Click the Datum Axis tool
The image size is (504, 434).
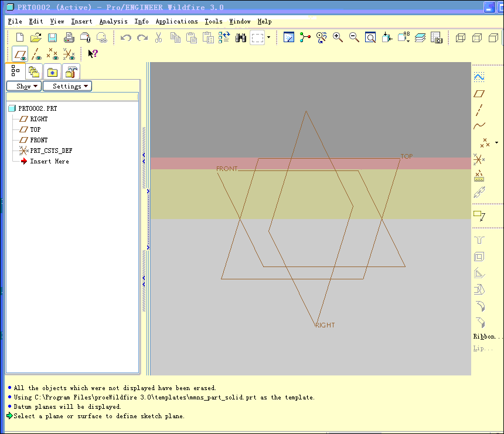(479, 110)
